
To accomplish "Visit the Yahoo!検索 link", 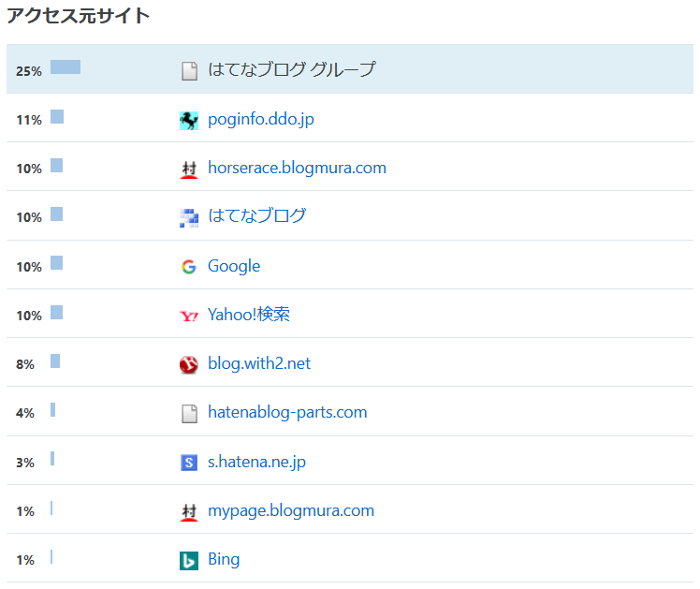I will (249, 315).
